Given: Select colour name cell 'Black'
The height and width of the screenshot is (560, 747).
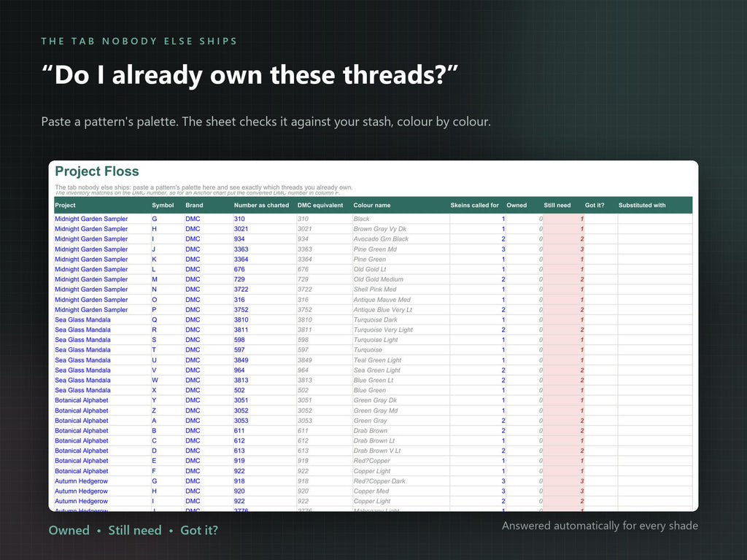Looking at the screenshot, I should tap(362, 219).
